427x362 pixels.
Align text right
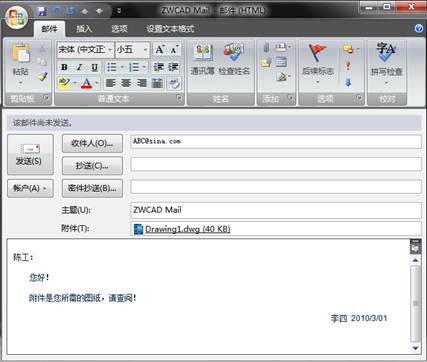point(141,83)
